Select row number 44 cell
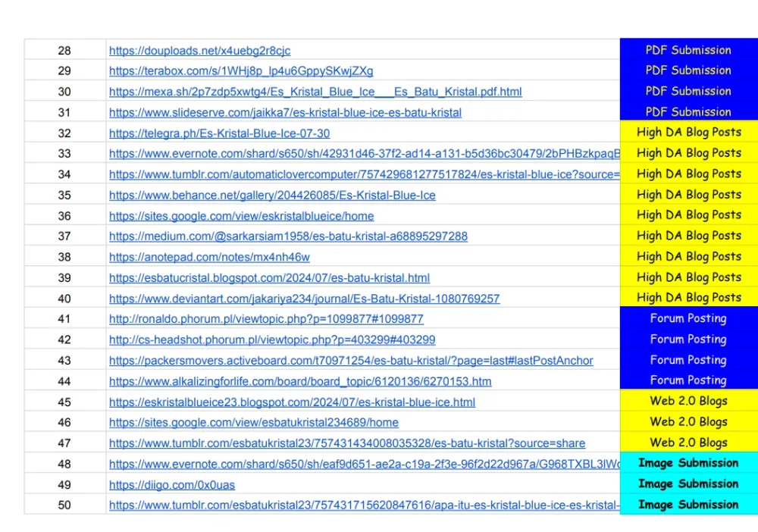This screenshot has height=532, width=758. (64, 380)
